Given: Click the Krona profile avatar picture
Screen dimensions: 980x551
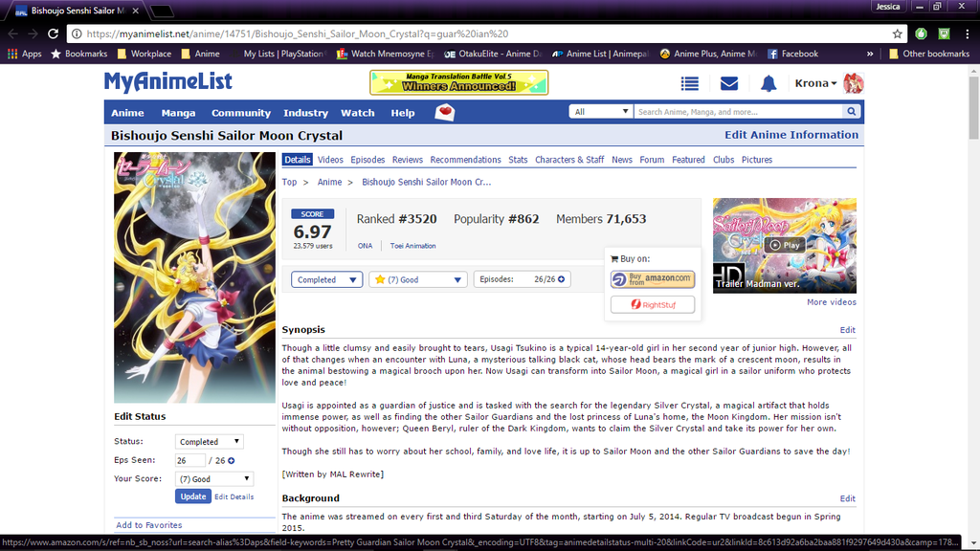Looking at the screenshot, I should coord(853,83).
